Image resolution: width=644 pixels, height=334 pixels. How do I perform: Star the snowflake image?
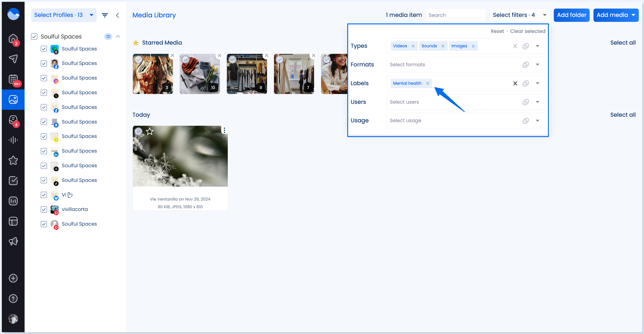point(149,131)
